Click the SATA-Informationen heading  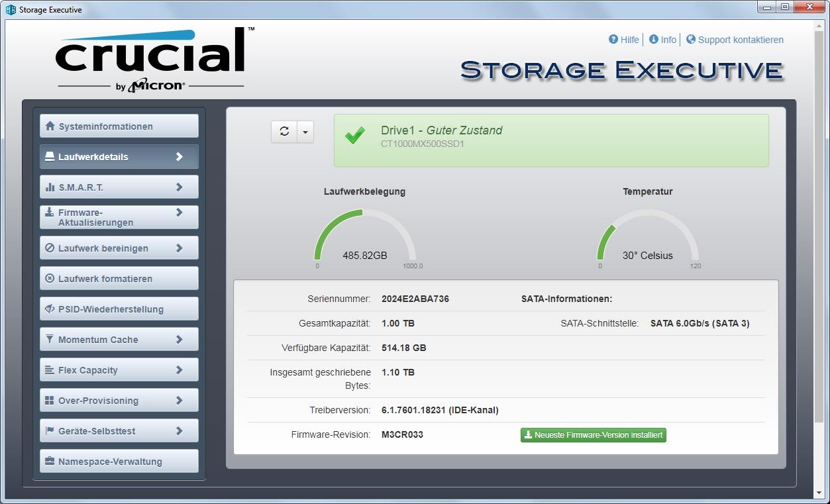tap(566, 299)
